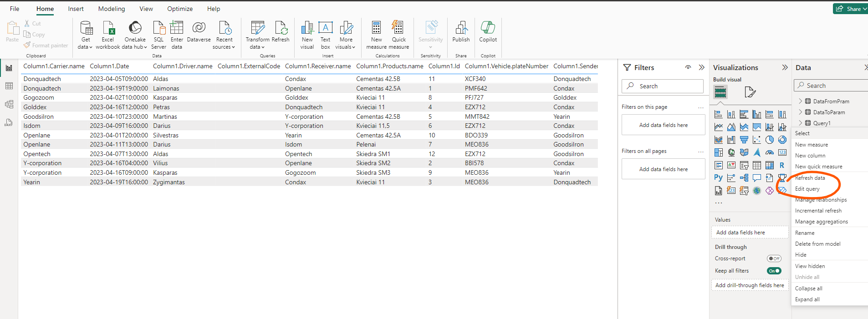Open Transform data dropdown
Viewport: 868px width, 319px height.
coord(257,35)
